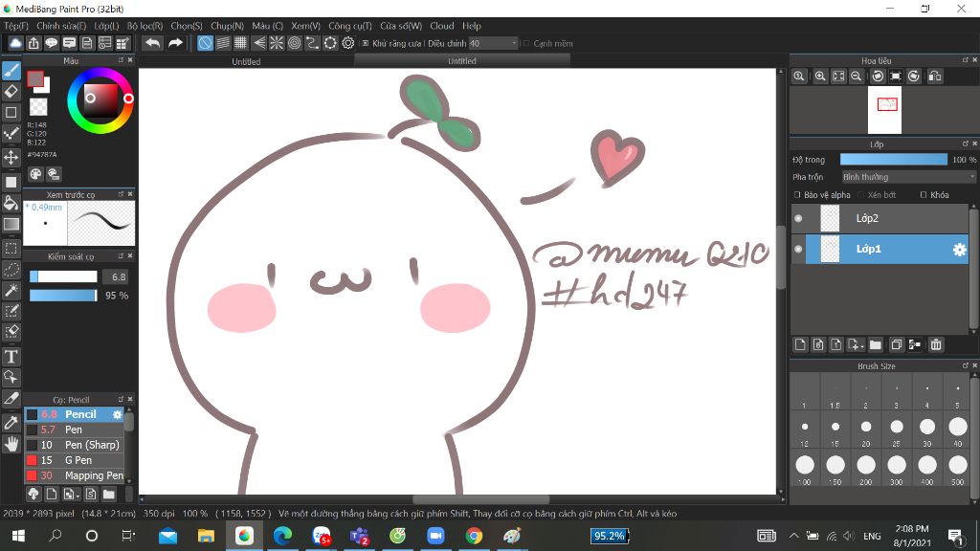This screenshot has width=980, height=551.
Task: Choose brush size 100 preset
Action: click(804, 468)
